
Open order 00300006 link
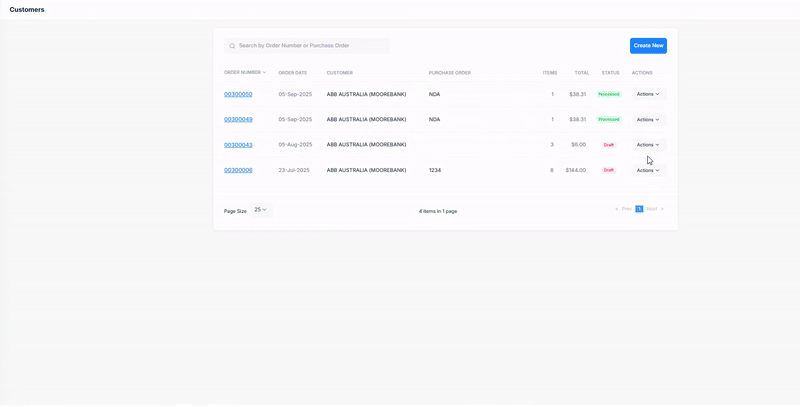(x=238, y=170)
